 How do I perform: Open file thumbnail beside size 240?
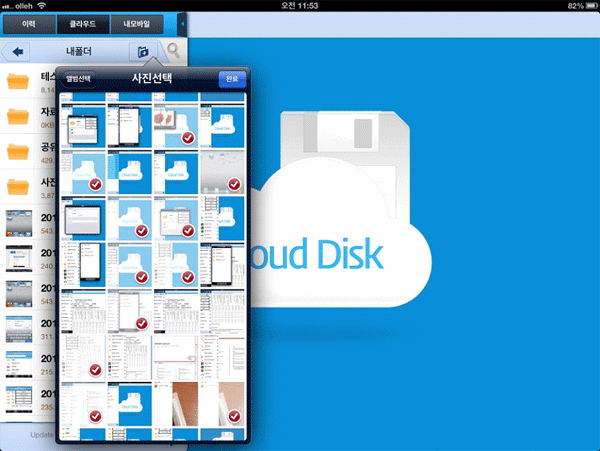[19, 259]
